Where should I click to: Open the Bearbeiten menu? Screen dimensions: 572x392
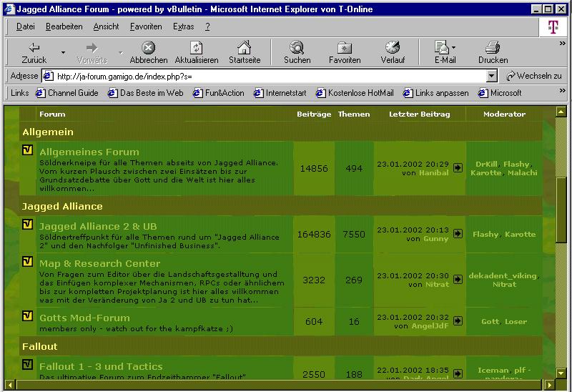[64, 26]
